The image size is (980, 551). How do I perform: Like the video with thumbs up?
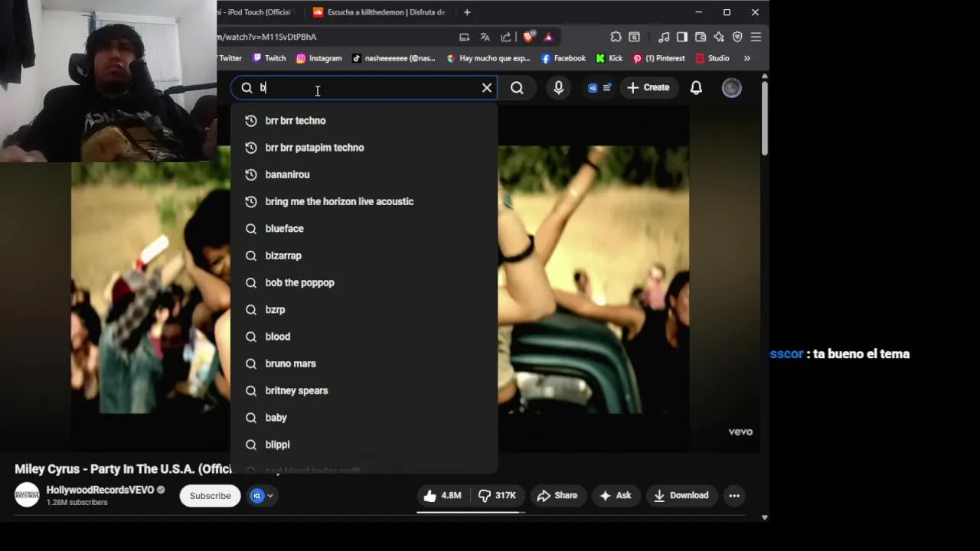(x=443, y=496)
